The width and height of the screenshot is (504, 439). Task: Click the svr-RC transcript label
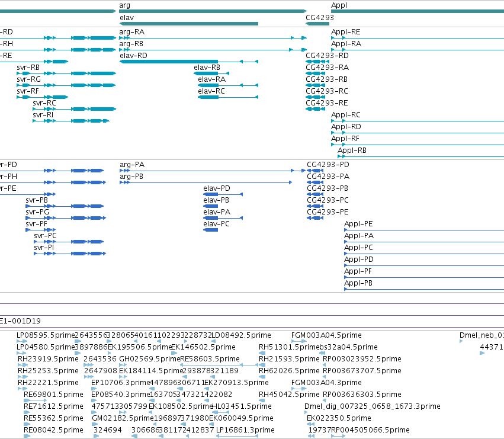(x=44, y=103)
